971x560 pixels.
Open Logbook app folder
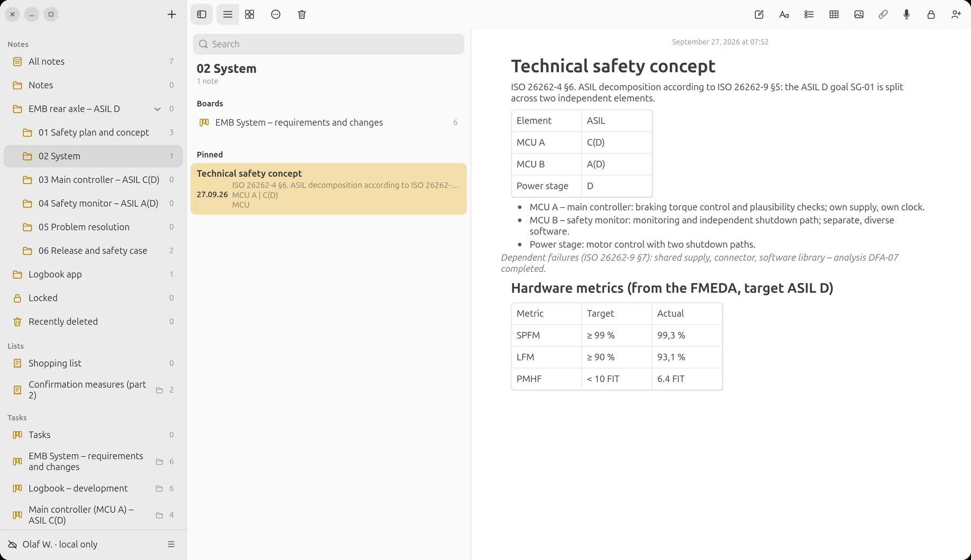click(x=93, y=275)
